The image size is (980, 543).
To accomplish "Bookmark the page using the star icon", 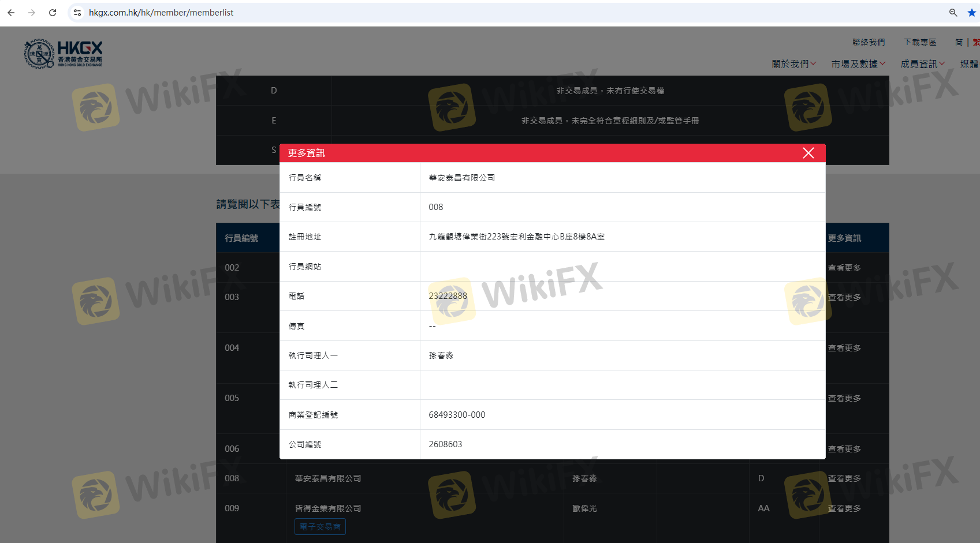I will coord(972,13).
